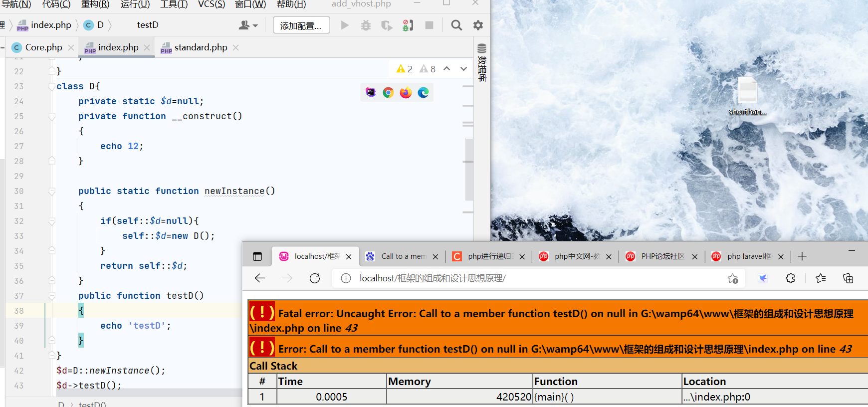Jump to the next highlighted error
This screenshot has width=868, height=407.
464,69
